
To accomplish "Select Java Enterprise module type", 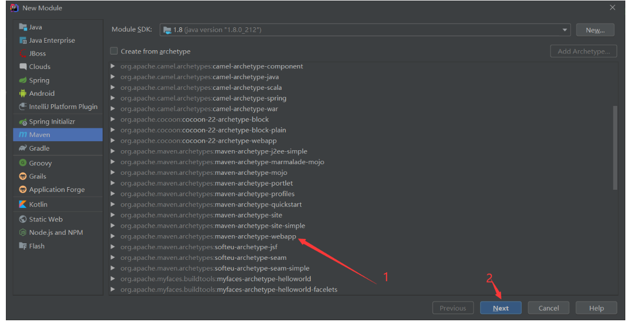I will point(58,40).
